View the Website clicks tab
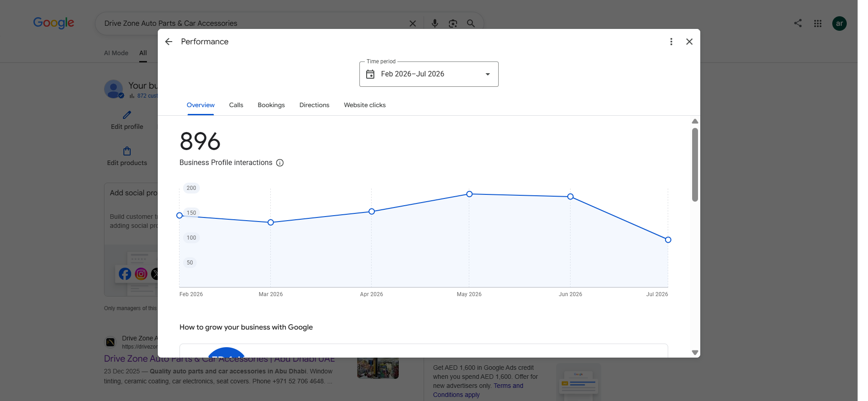This screenshot has width=868, height=401. [x=365, y=105]
